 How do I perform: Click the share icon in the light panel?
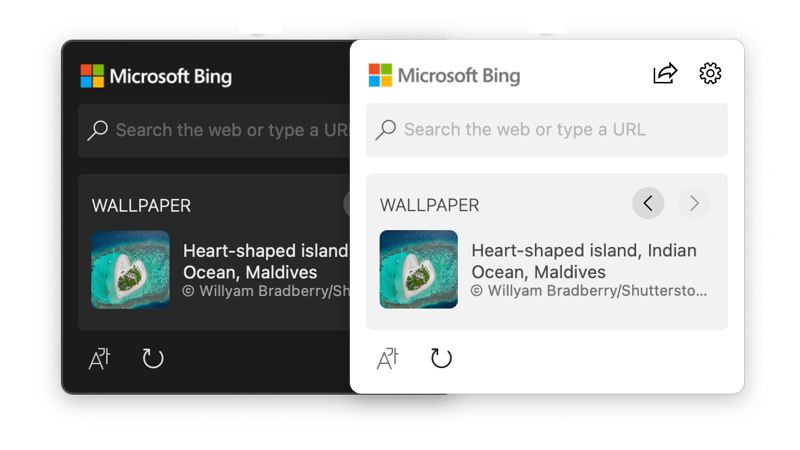[665, 73]
